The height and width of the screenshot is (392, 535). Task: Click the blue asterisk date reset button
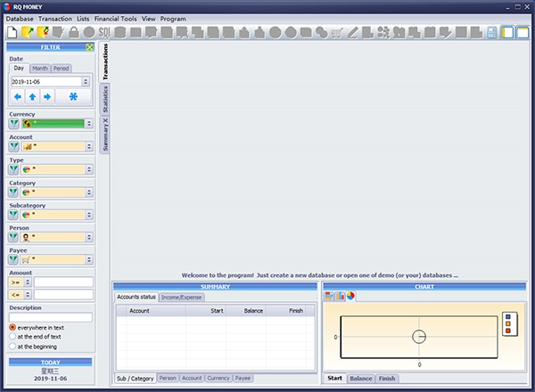click(x=73, y=95)
